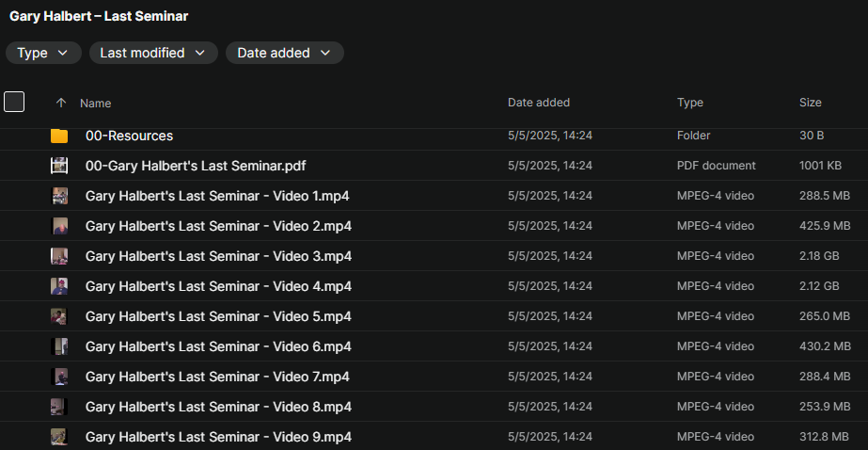Open 00-Gary Halbert's Last Seminar.pdf file

[x=196, y=166]
